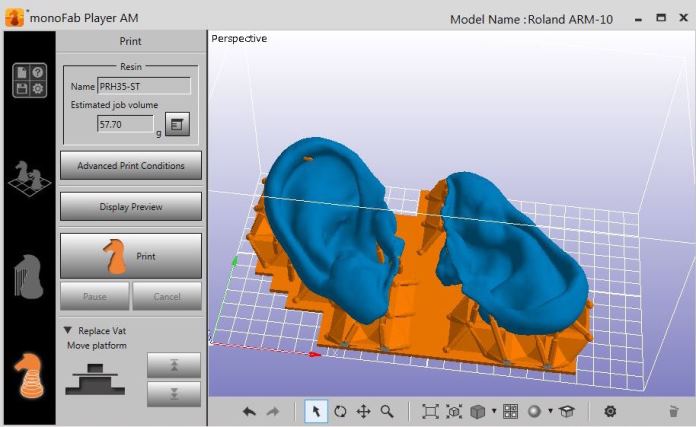Minimize the monoFab Player window
The width and height of the screenshot is (696, 427).
[x=638, y=19]
